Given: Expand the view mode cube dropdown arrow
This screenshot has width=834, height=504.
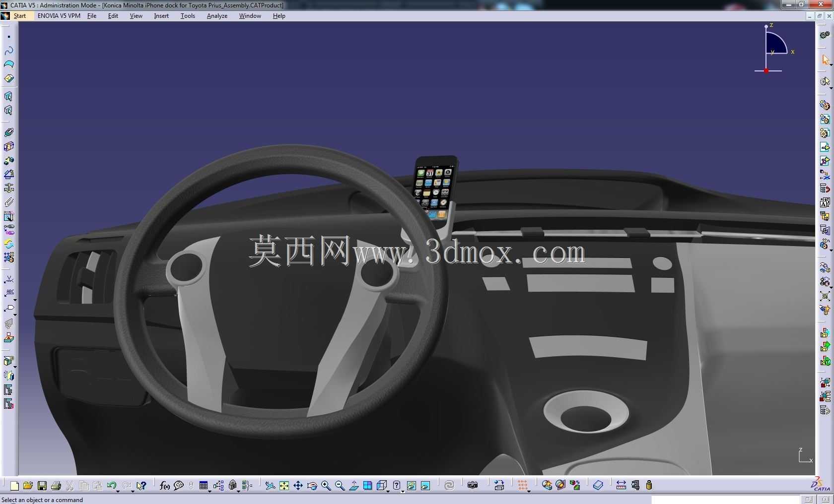Looking at the screenshot, I should (388, 491).
